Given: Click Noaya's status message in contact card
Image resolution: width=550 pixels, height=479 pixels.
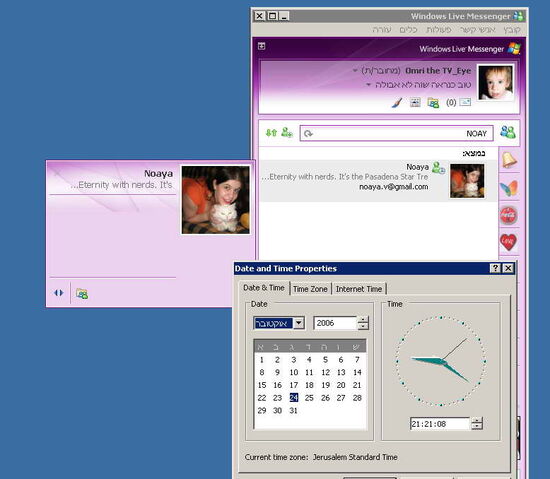Looking at the screenshot, I should (121, 185).
